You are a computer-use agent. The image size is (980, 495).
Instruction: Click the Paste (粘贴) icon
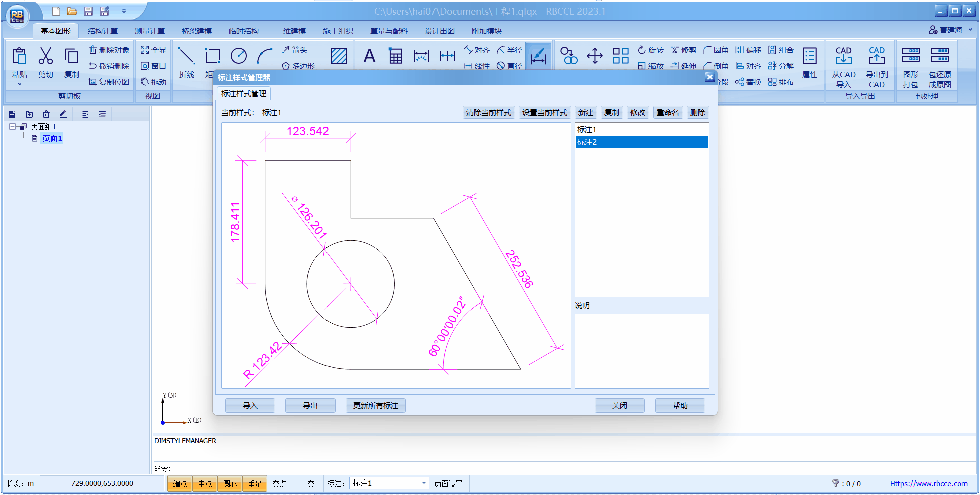[x=19, y=56]
